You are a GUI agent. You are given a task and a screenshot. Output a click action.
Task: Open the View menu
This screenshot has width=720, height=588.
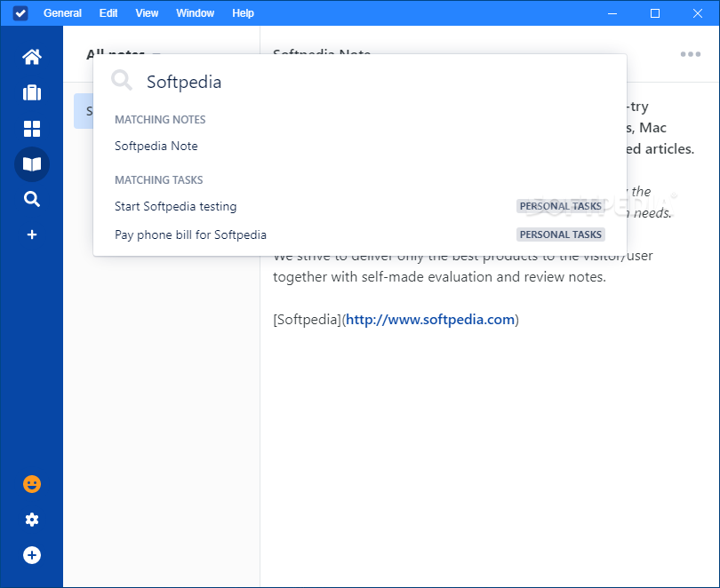coord(147,12)
